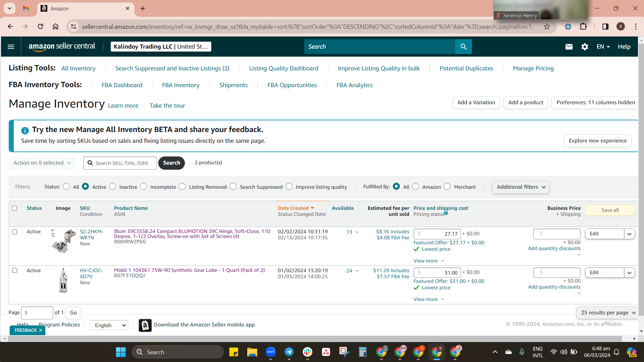Click the Add a Variation button
This screenshot has height=362, width=644.
coord(476,103)
